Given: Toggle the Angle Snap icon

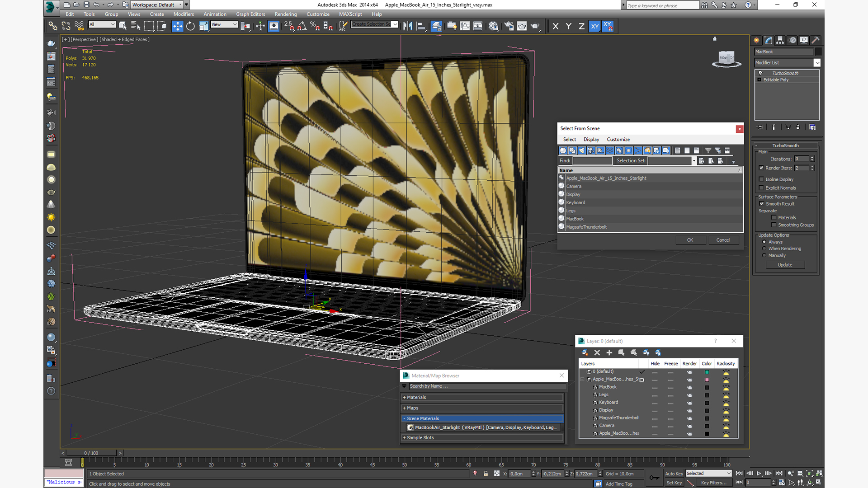Looking at the screenshot, I should (x=302, y=26).
